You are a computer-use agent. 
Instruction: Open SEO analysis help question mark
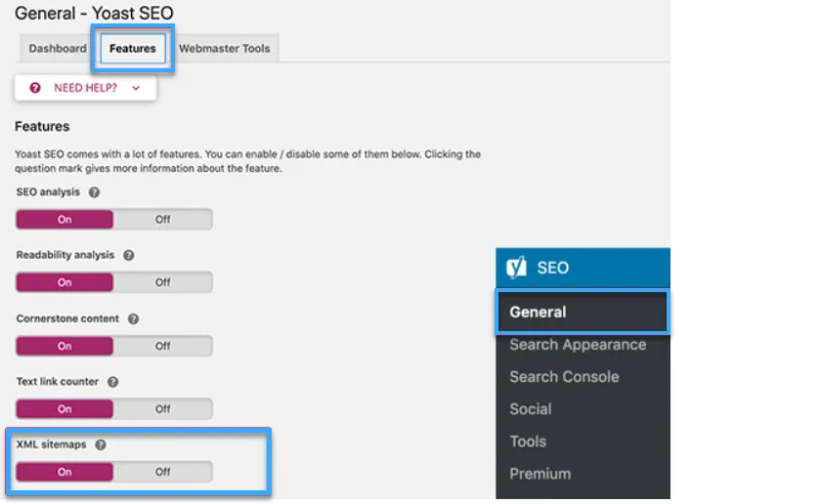coord(94,192)
